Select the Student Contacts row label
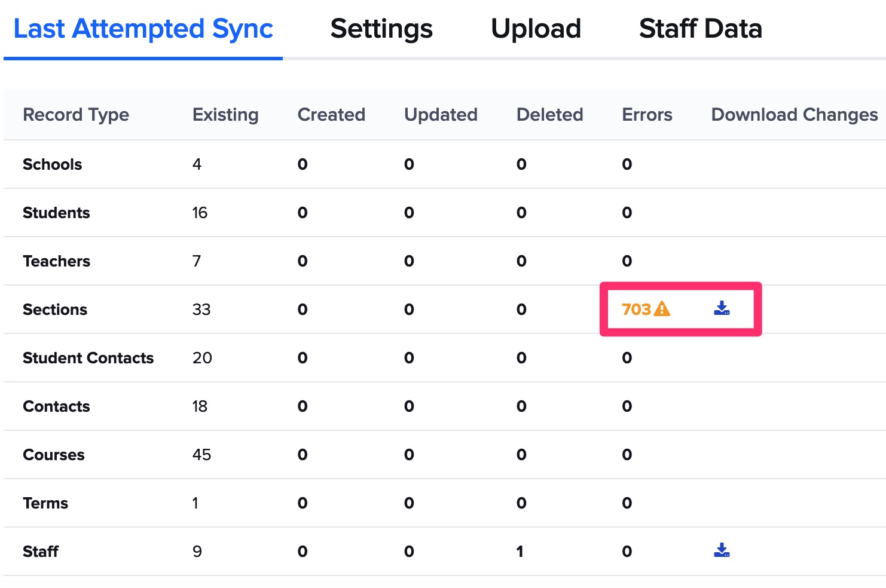 [88, 358]
